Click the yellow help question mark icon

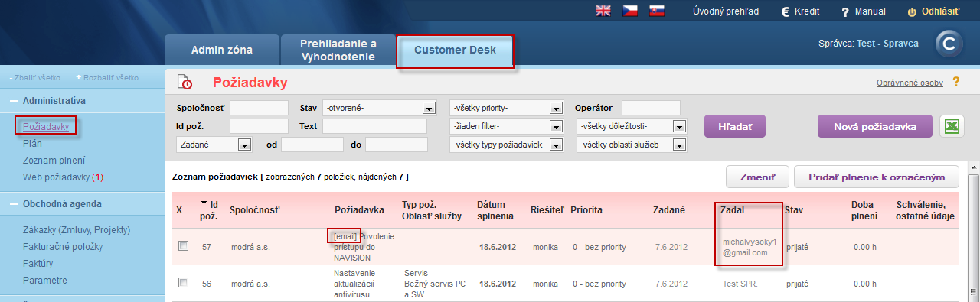point(955,82)
